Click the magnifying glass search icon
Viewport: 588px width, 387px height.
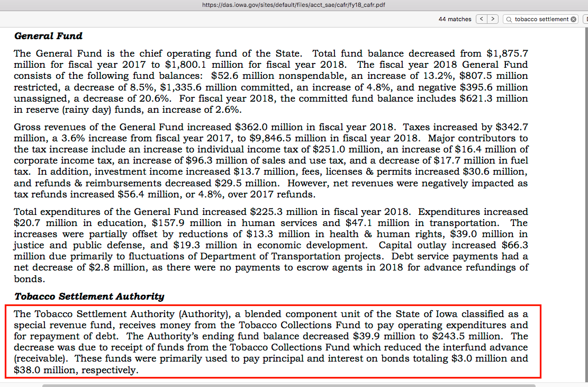tap(509, 19)
